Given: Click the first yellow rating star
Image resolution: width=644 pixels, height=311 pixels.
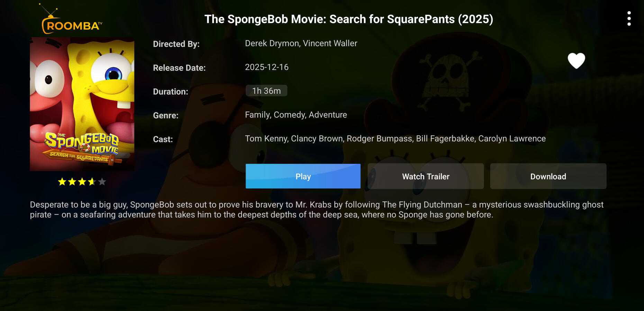Looking at the screenshot, I should [x=62, y=182].
